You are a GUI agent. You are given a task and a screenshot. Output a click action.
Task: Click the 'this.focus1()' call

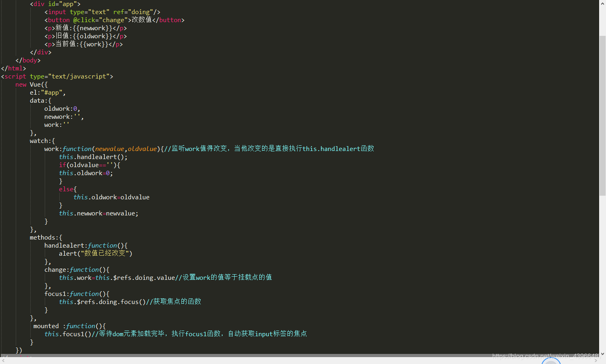pyautogui.click(x=68, y=334)
